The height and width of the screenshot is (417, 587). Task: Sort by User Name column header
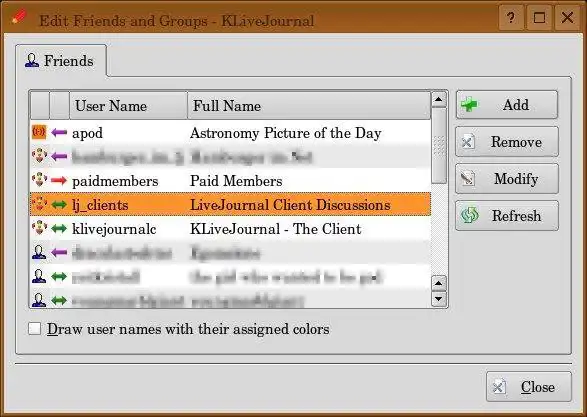point(128,106)
